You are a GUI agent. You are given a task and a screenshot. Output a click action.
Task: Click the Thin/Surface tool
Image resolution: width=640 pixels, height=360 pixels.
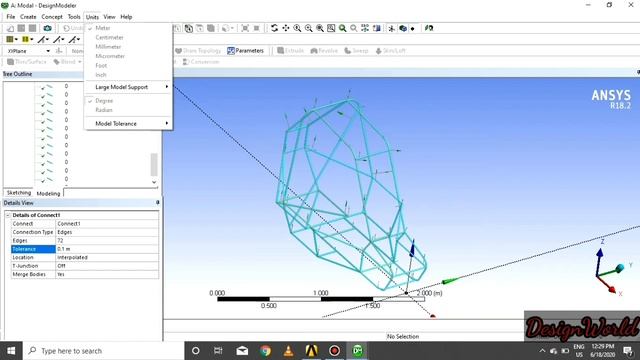27,62
